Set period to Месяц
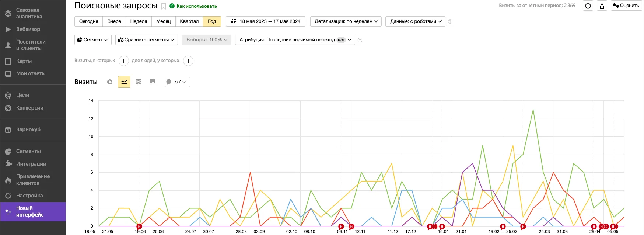Screen dimensions: 644x235 pyautogui.click(x=163, y=21)
